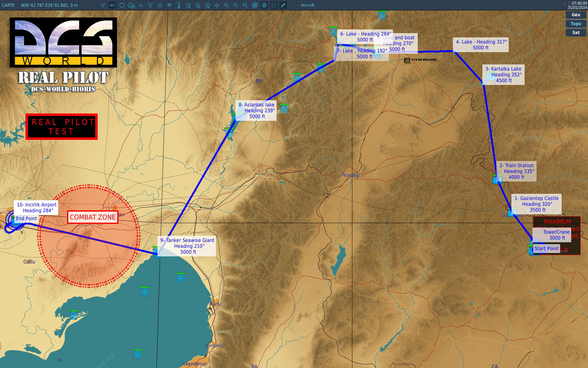588x368 pixels.
Task: Toggle the pencil drawings display button
Action: (x=283, y=5)
